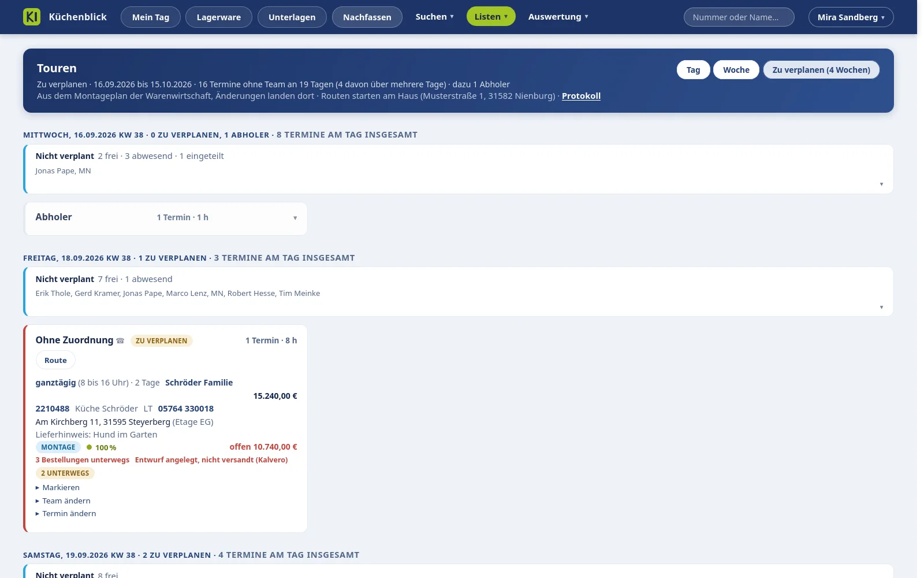The image size is (924, 578).
Task: Expand the Termin ändern option
Action: [66, 514]
